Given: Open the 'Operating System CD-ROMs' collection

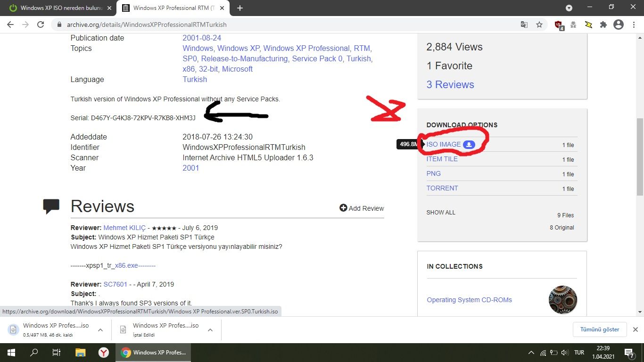Looking at the screenshot, I should pos(470,300).
